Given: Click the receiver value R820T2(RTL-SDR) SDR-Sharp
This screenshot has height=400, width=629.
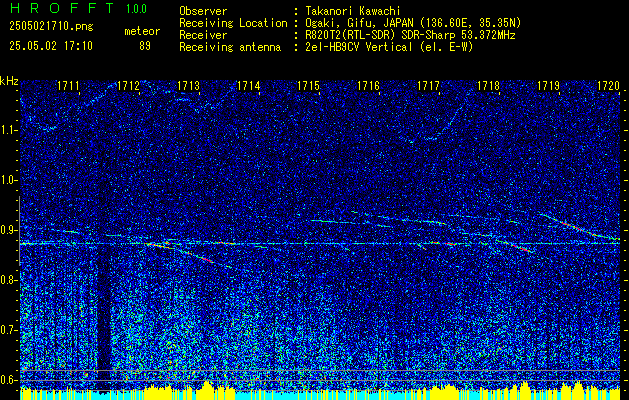Looking at the screenshot, I should (x=380, y=35).
